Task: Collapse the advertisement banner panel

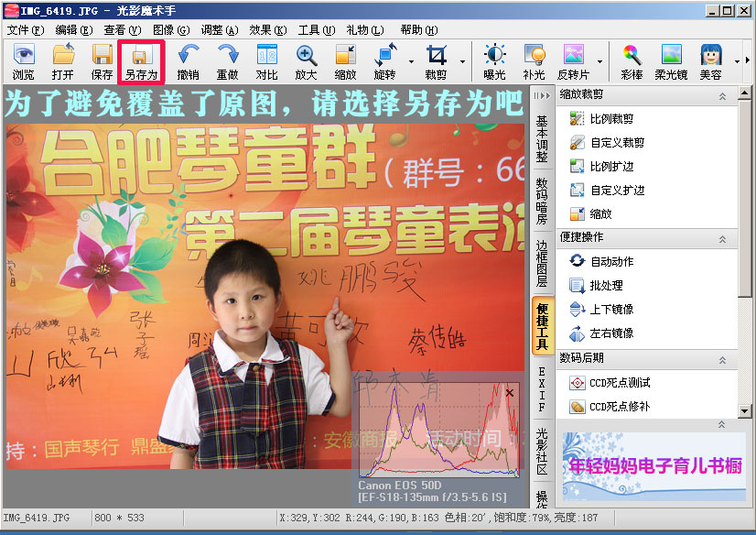Action: click(x=721, y=424)
